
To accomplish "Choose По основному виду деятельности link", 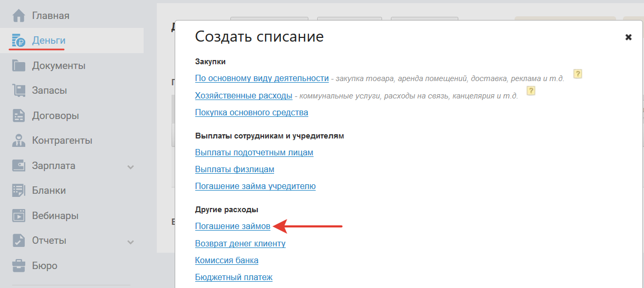I will (x=262, y=78).
